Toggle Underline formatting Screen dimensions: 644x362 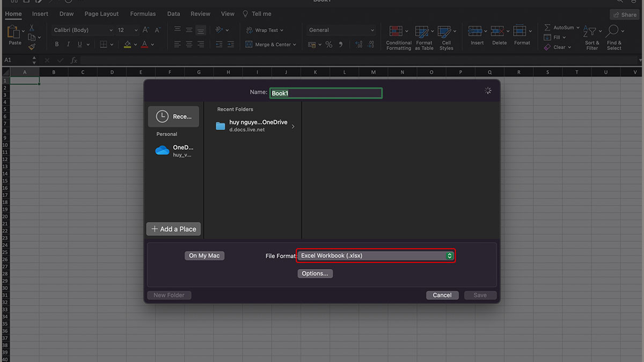click(x=80, y=45)
